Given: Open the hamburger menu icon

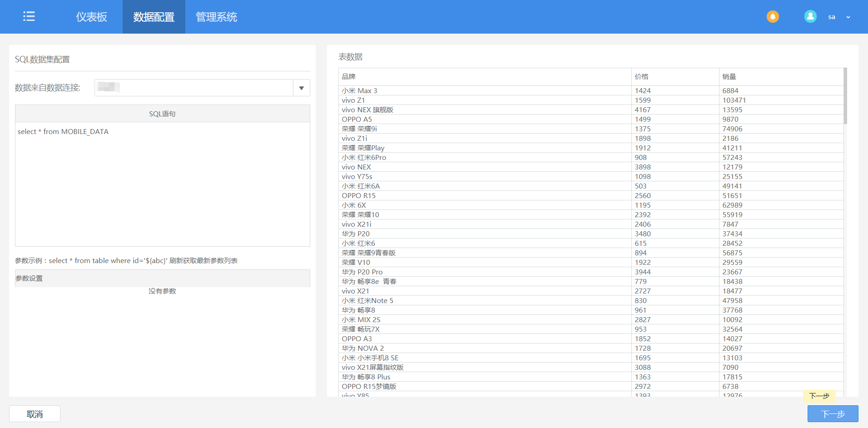Looking at the screenshot, I should [29, 16].
